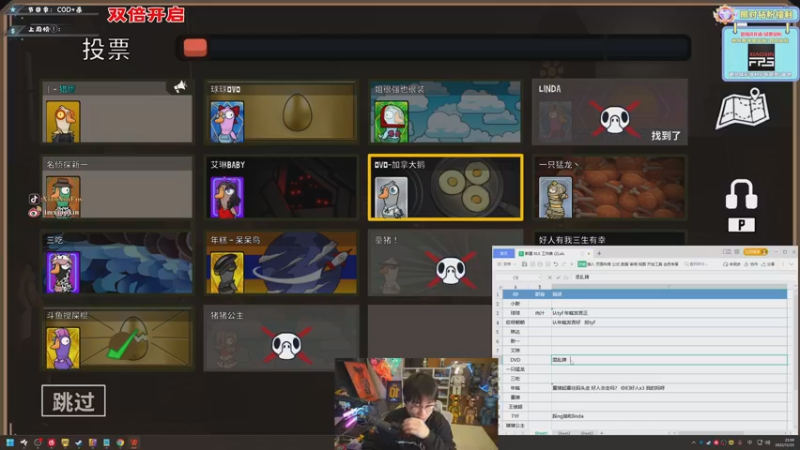The image size is (800, 450).
Task: Click the formula bar cancel X icon
Action: [x=549, y=277]
